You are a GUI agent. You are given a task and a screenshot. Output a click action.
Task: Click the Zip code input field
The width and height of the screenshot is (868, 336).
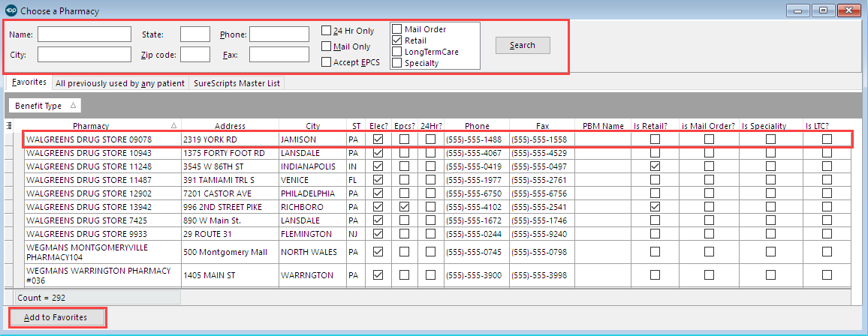click(x=195, y=54)
